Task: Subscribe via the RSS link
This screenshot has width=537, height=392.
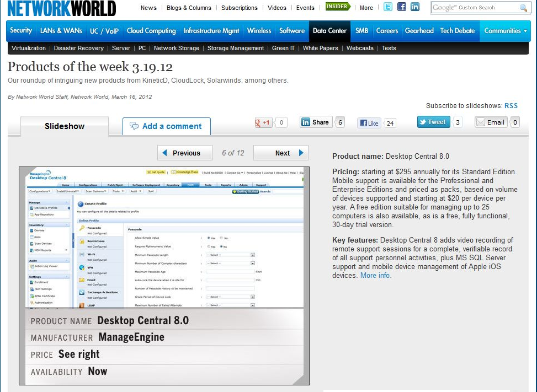Action: 511,106
